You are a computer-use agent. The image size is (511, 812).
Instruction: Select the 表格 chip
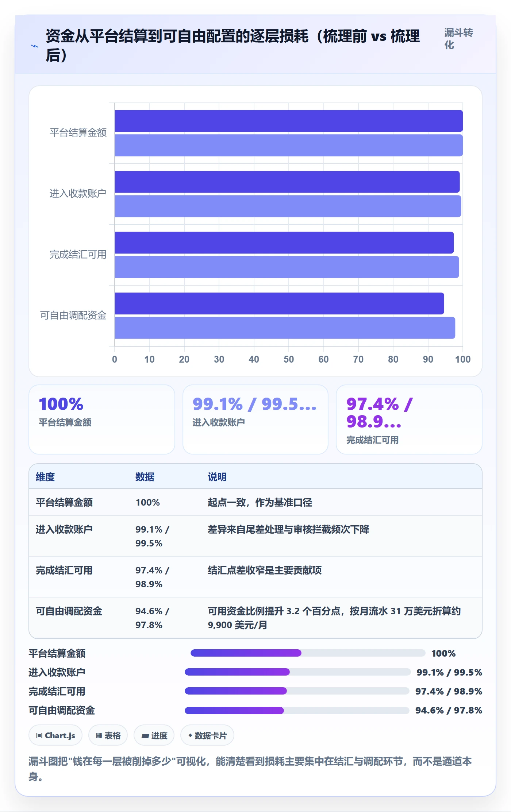[x=108, y=735]
